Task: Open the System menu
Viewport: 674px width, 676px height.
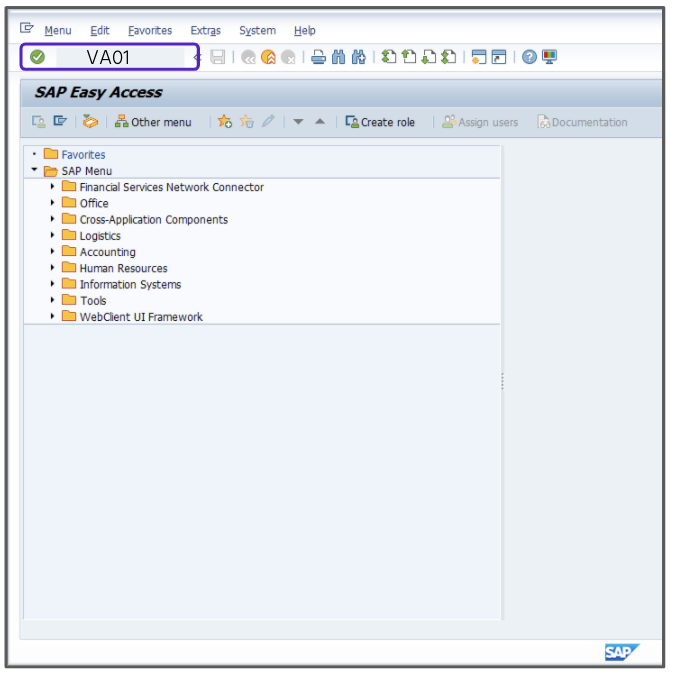Action: [257, 31]
